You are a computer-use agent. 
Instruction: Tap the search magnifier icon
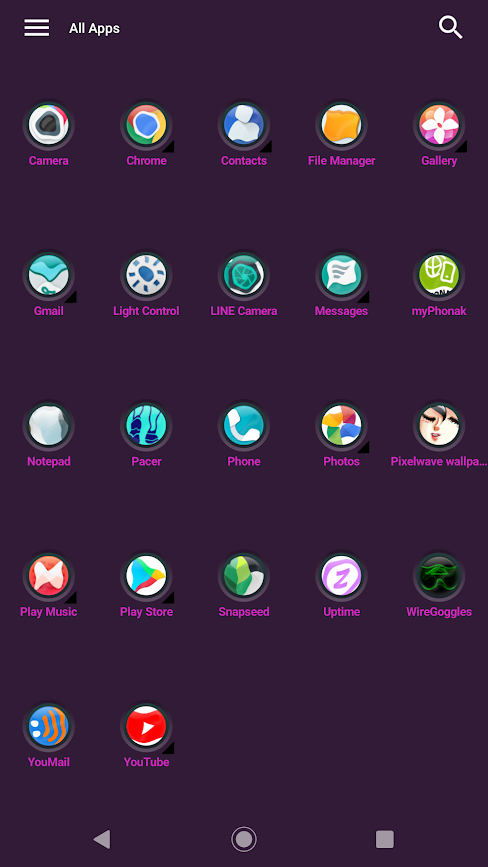click(450, 27)
